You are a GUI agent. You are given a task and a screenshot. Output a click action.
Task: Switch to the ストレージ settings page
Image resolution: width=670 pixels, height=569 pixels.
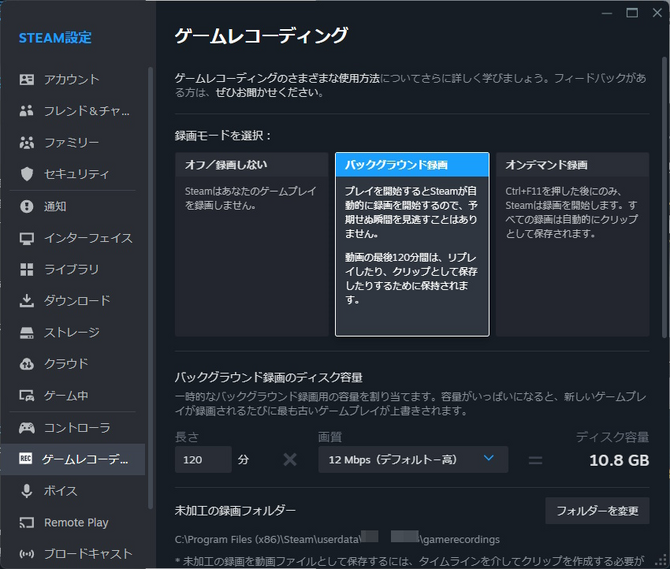(71, 332)
